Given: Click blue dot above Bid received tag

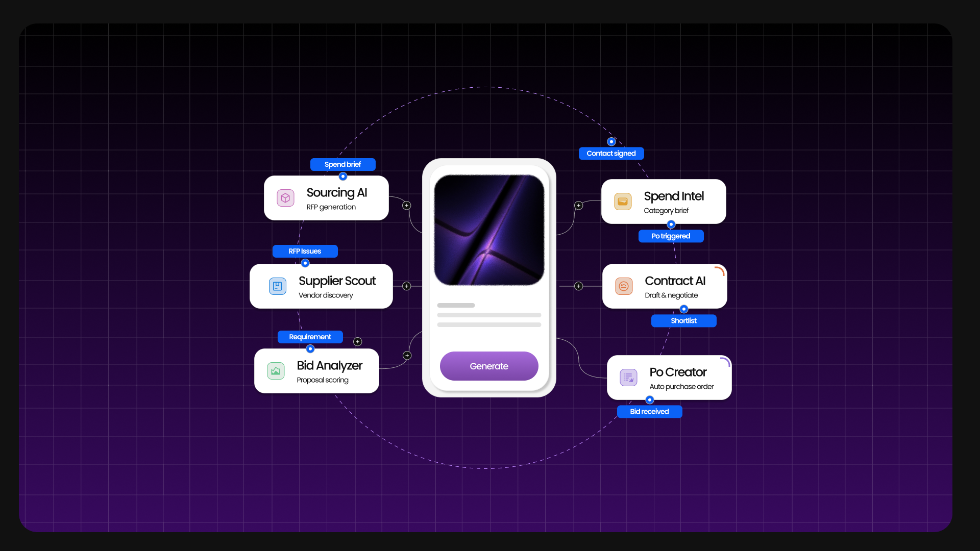Looking at the screenshot, I should coord(650,400).
